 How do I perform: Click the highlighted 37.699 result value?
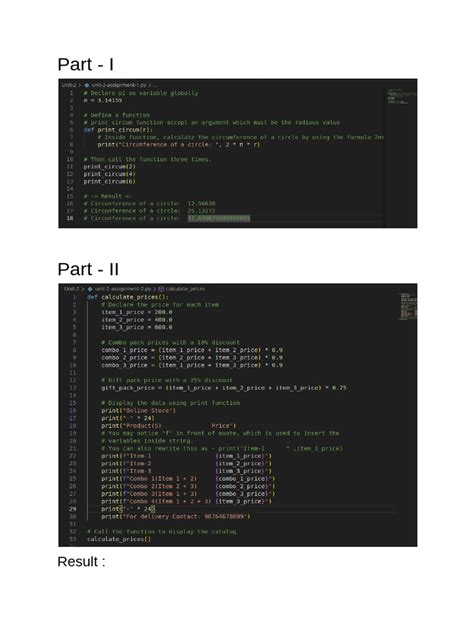tap(219, 218)
